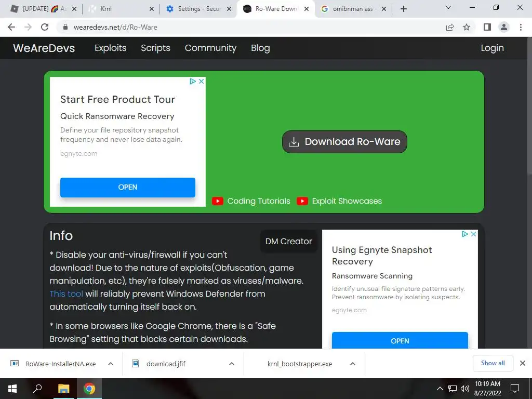Viewport: 532px width, 399px height.
Task: Reload the Ro-Ware page
Action: coord(45,27)
